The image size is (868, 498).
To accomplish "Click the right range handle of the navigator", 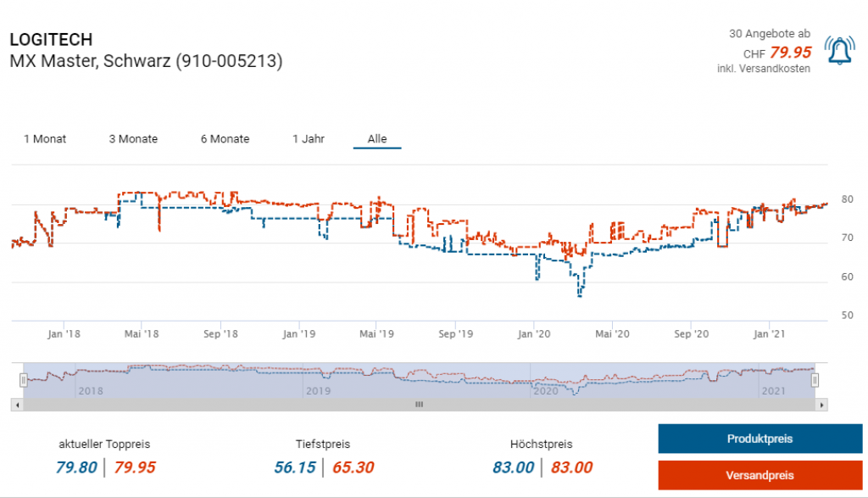I will tap(815, 381).
